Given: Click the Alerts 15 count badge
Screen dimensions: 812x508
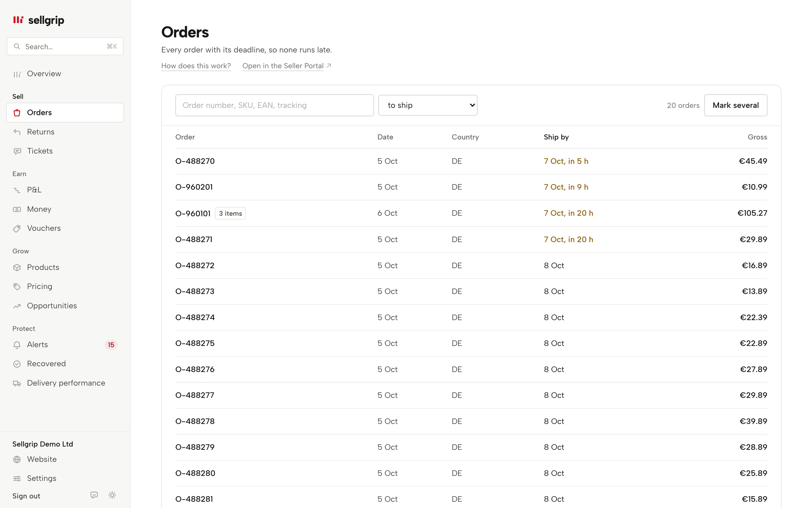Looking at the screenshot, I should point(111,345).
